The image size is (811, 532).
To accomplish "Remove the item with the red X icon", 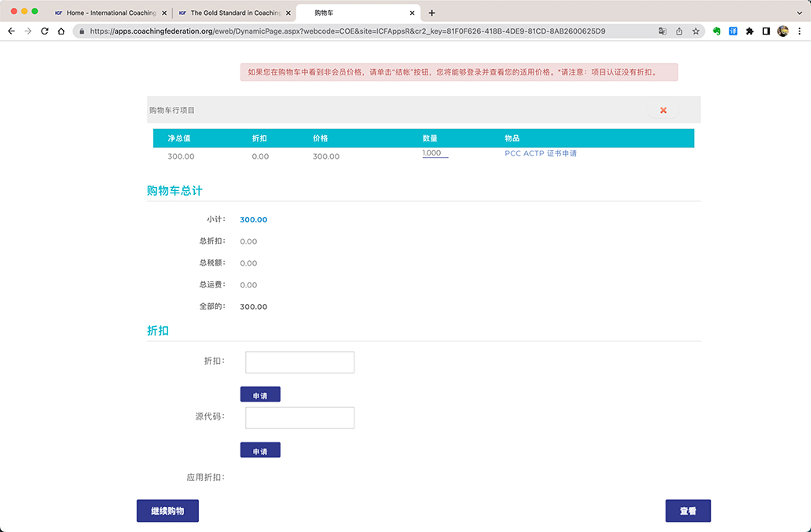I will [663, 111].
